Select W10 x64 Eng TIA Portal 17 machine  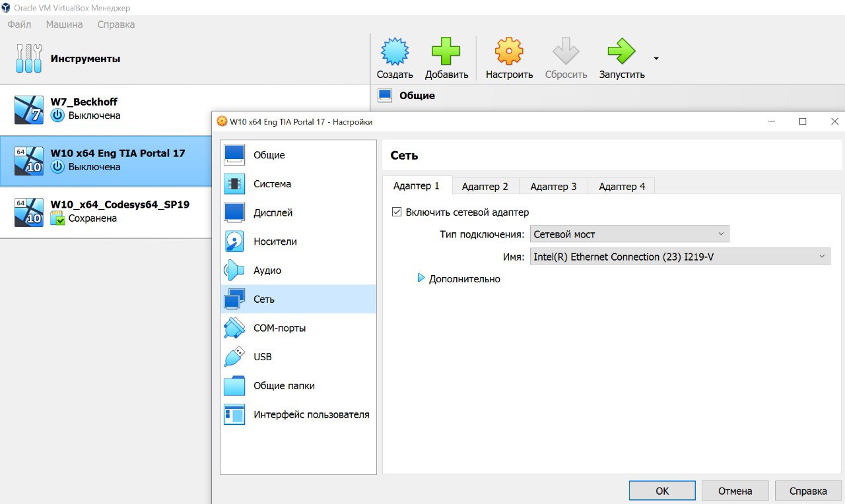pyautogui.click(x=106, y=161)
